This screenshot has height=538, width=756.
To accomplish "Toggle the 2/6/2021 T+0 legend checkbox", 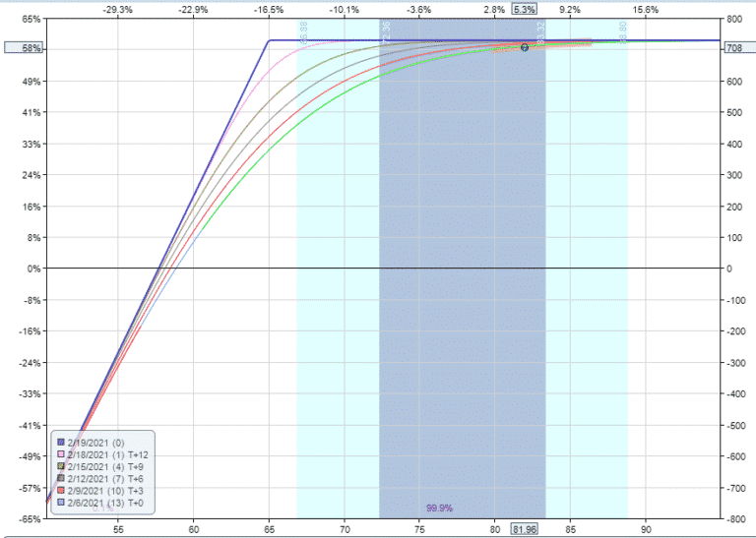I will coord(60,501).
